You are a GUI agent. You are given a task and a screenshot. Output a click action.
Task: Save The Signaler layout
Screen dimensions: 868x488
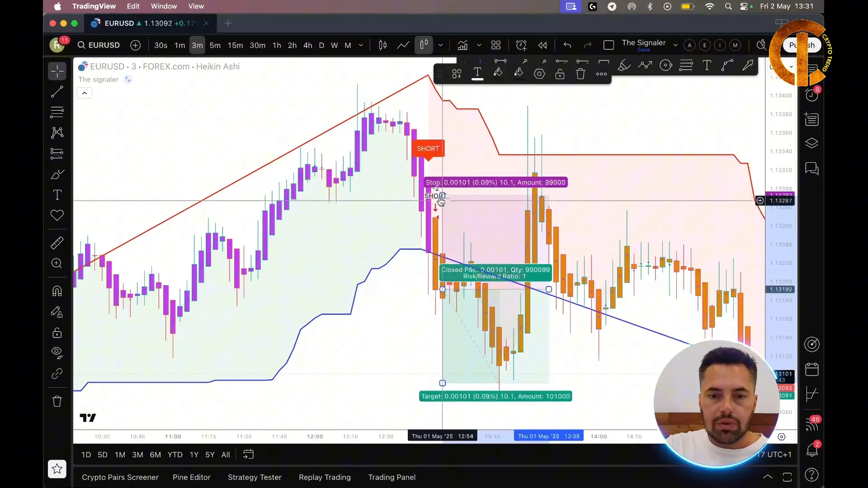644,50
